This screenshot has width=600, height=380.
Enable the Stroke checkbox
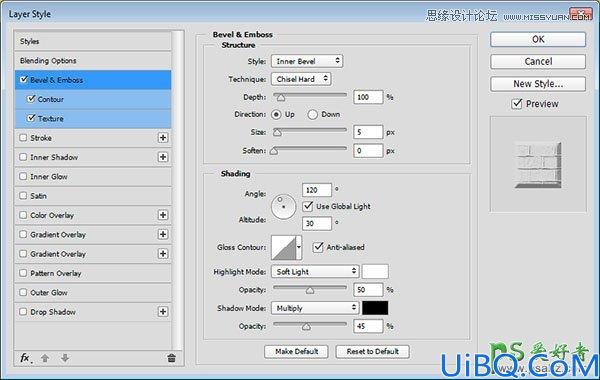pyautogui.click(x=23, y=137)
